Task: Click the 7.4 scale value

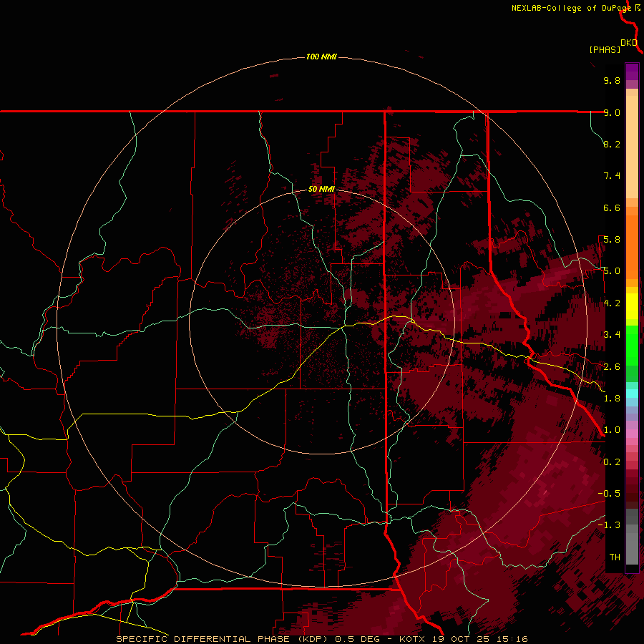Action: pyautogui.click(x=612, y=176)
